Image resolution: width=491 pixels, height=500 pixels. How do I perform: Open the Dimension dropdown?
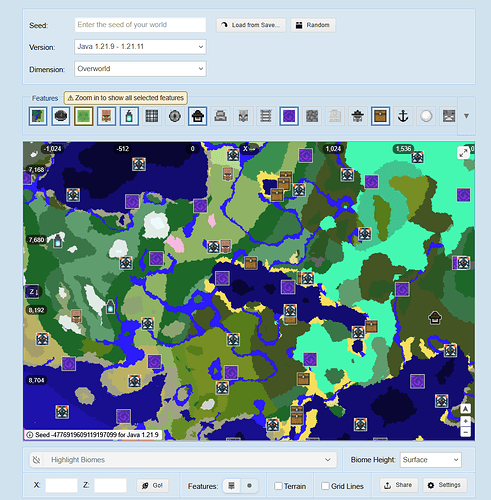pyautogui.click(x=140, y=69)
